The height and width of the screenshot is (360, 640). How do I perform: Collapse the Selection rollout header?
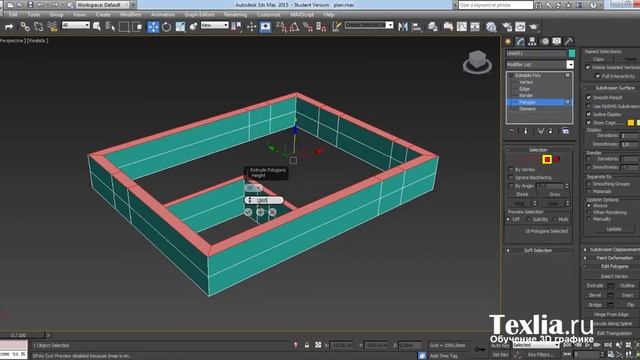(538, 150)
